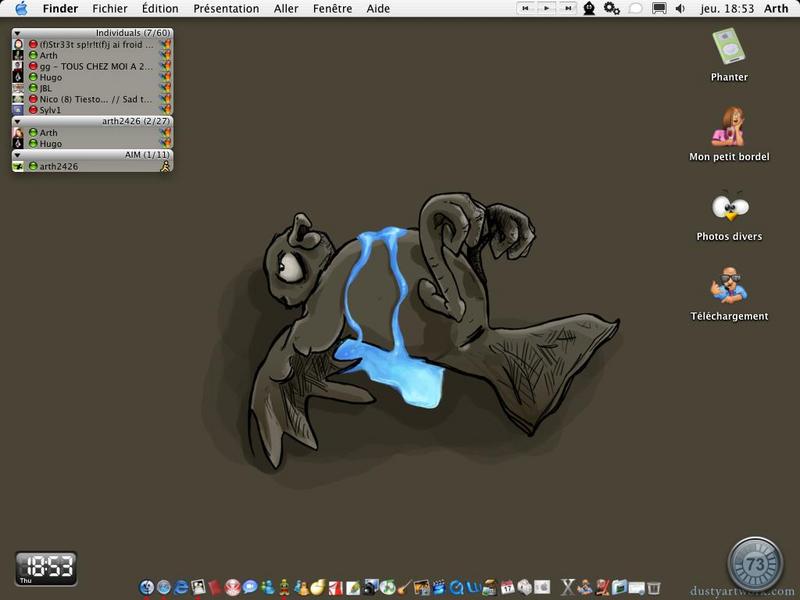
Task: Play music via menu bar play button
Action: tap(546, 9)
